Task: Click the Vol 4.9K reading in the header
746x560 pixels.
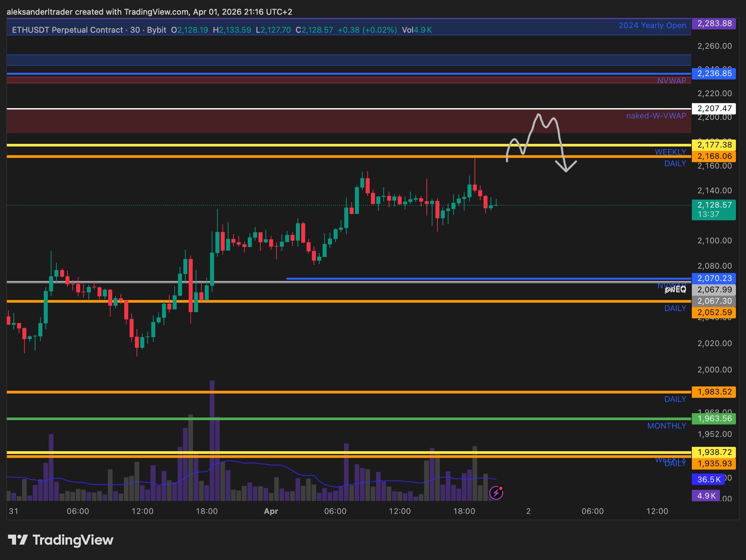Action: pos(417,30)
